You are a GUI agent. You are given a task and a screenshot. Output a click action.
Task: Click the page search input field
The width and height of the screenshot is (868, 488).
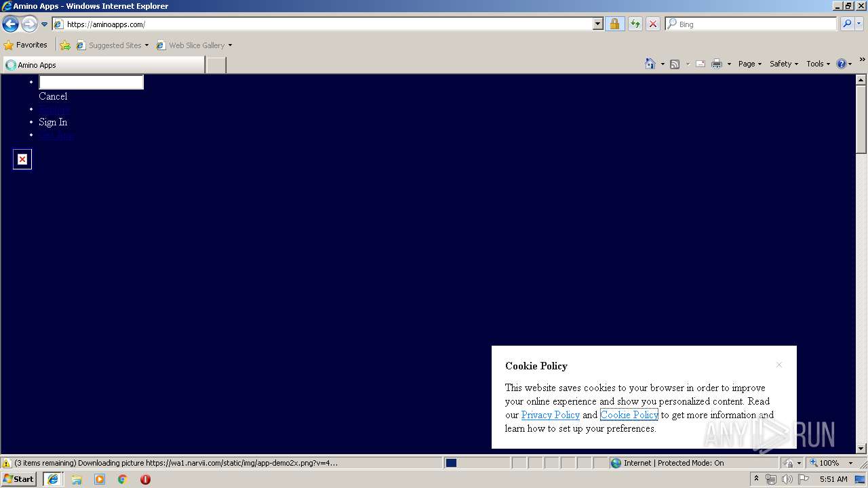point(91,82)
